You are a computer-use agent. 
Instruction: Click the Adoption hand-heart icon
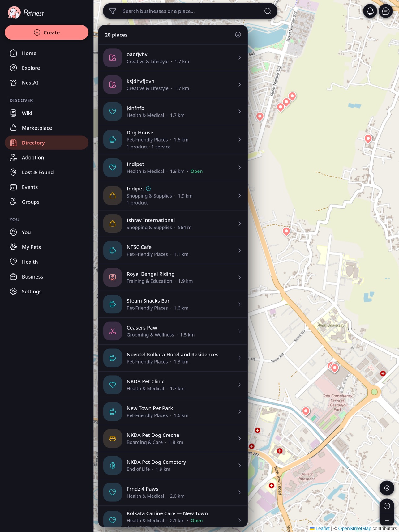coord(13,158)
